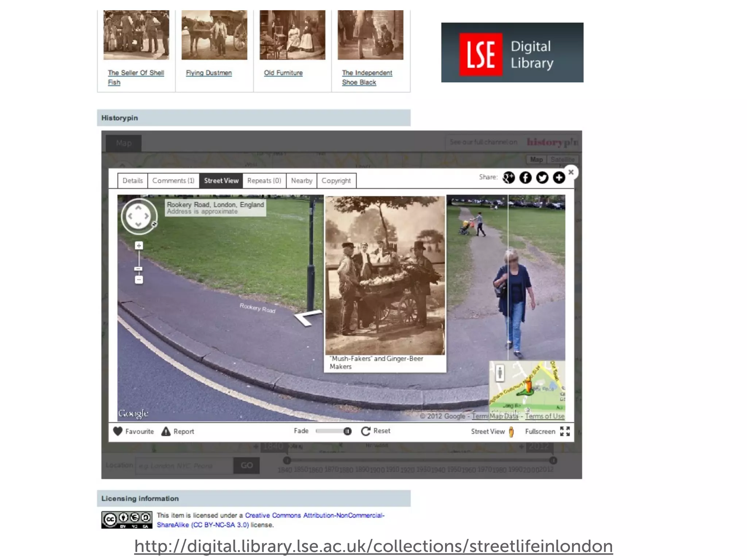The height and width of the screenshot is (560, 747).
Task: Open the Details tab
Action: point(133,181)
